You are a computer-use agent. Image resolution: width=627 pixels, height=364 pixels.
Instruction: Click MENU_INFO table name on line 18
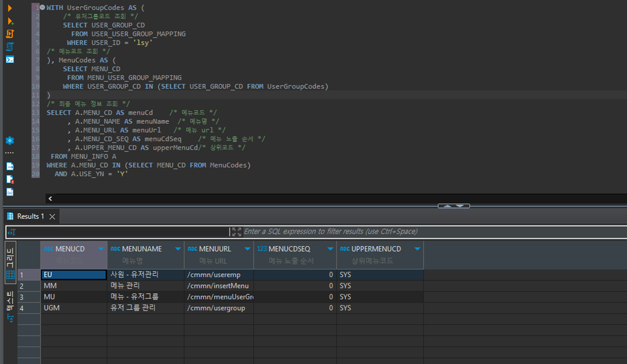tap(89, 156)
